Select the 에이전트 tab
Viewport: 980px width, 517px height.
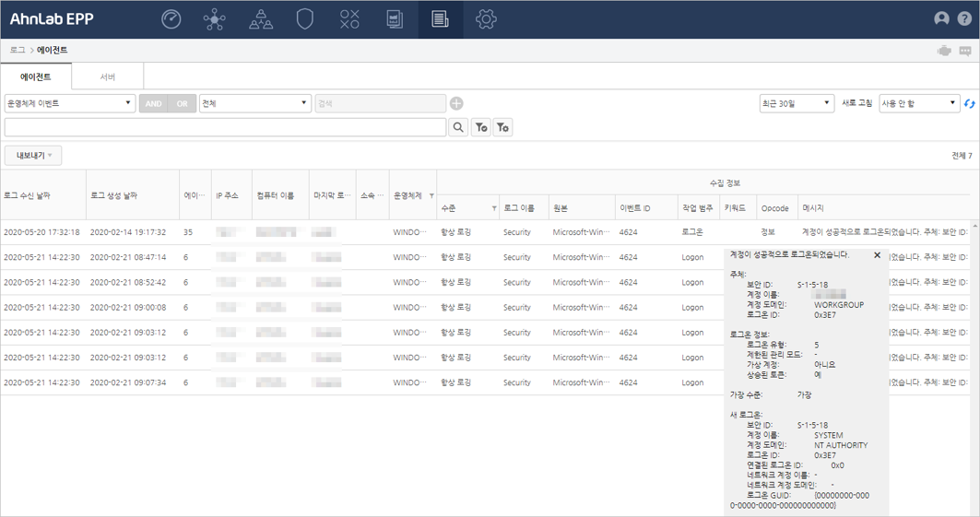point(36,77)
